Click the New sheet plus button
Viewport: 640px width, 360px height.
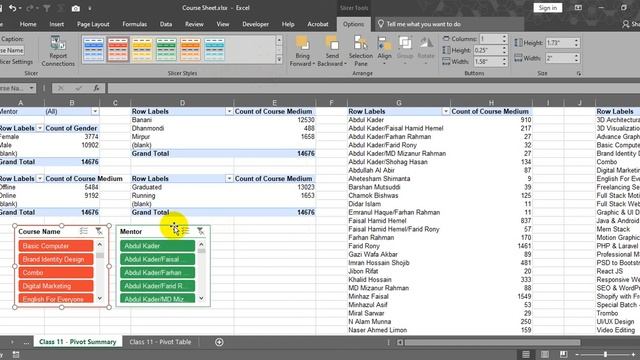pos(219,342)
